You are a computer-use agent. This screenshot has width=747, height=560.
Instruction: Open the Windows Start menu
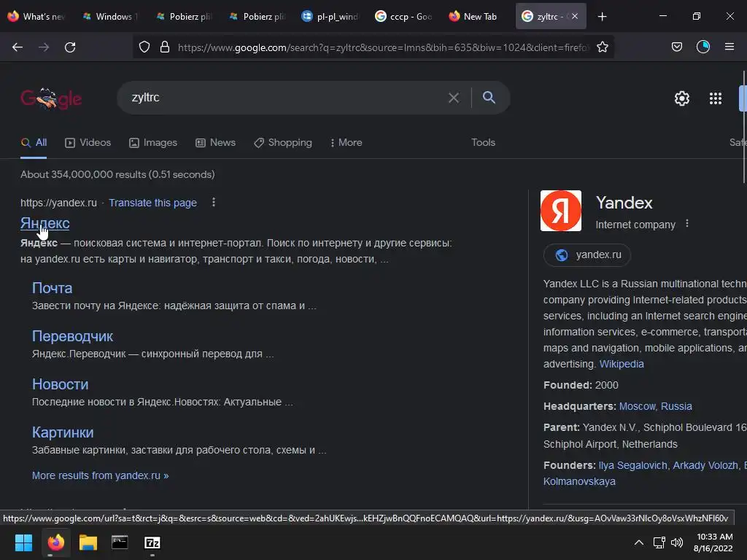coord(23,542)
